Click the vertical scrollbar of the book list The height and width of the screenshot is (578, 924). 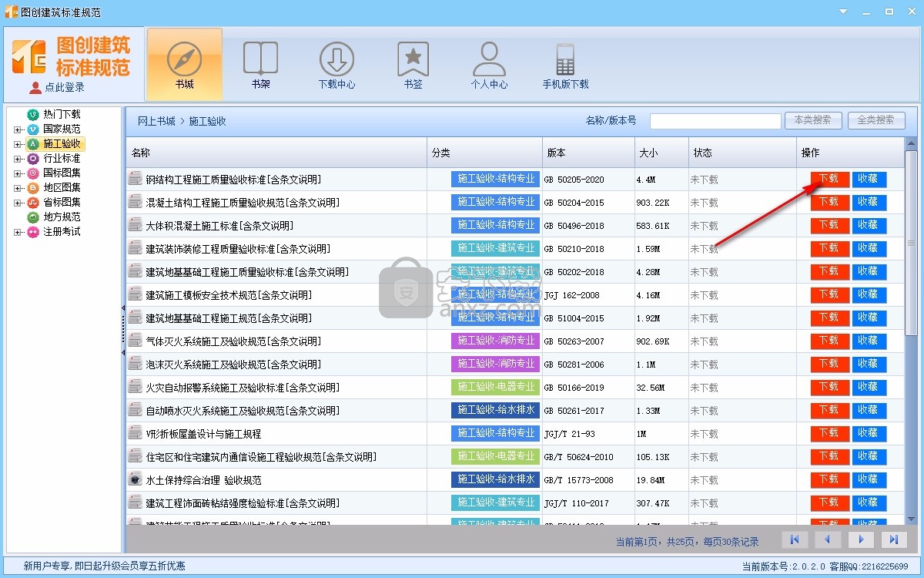pyautogui.click(x=911, y=241)
